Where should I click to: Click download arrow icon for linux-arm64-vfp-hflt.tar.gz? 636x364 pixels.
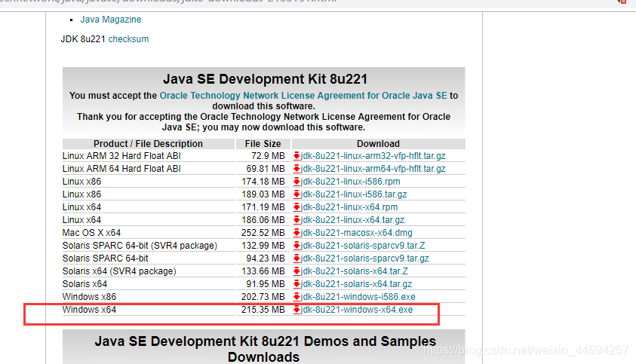point(296,169)
